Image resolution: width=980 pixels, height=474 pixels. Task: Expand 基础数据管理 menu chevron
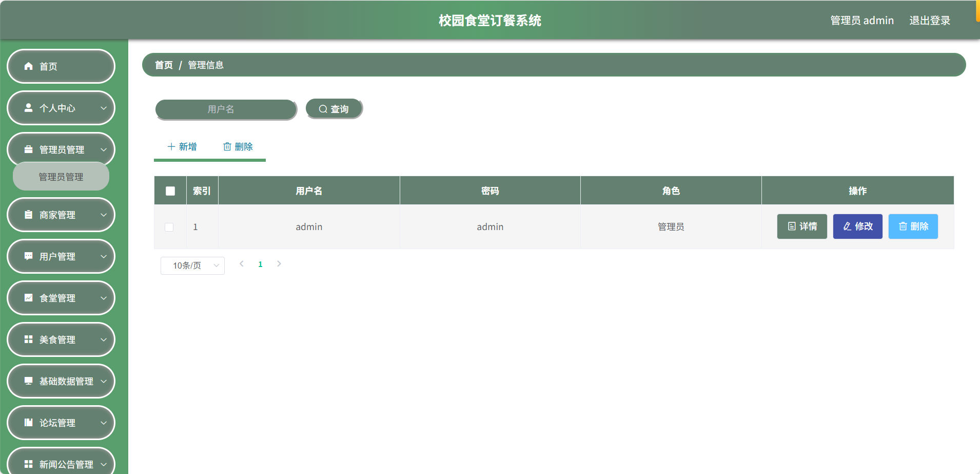click(104, 381)
